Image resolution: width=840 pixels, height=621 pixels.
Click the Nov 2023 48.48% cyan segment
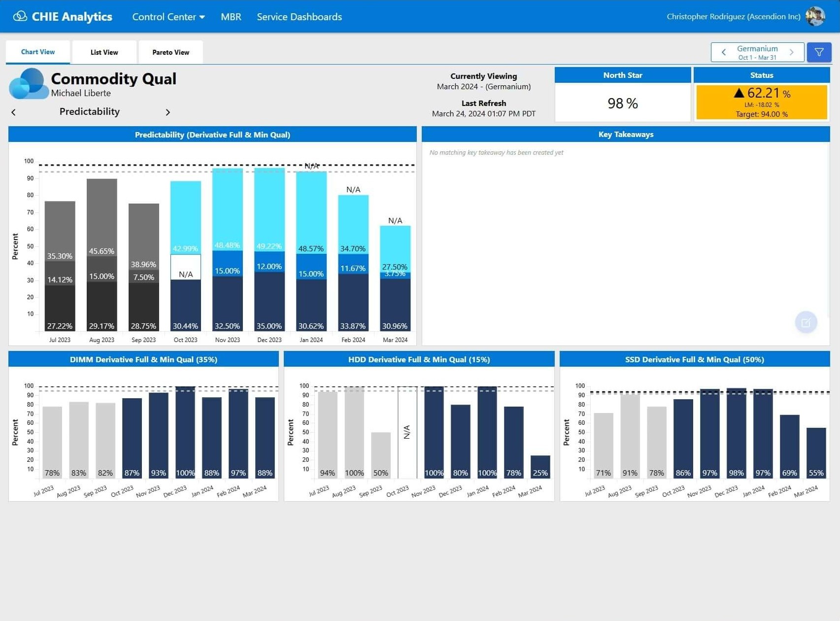click(228, 209)
